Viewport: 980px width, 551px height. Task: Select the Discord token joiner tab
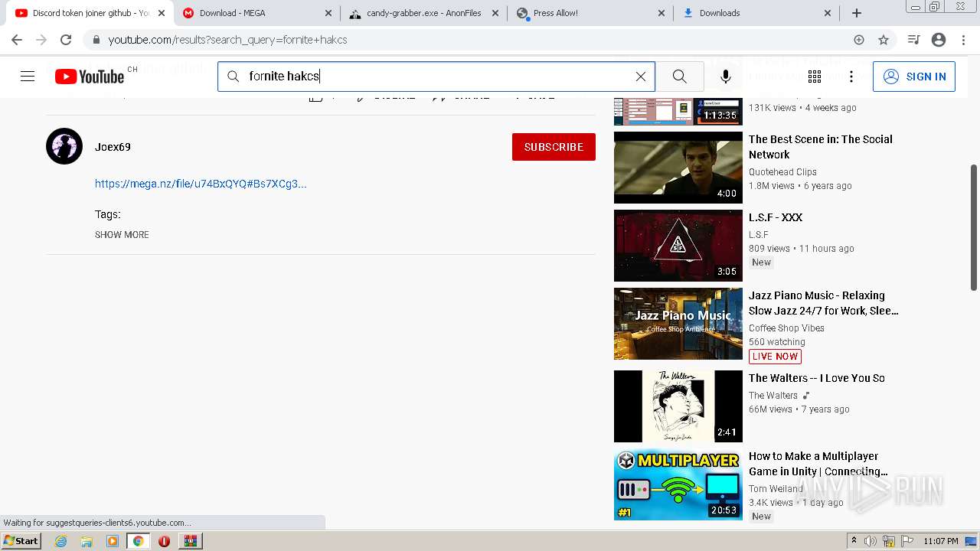(90, 13)
